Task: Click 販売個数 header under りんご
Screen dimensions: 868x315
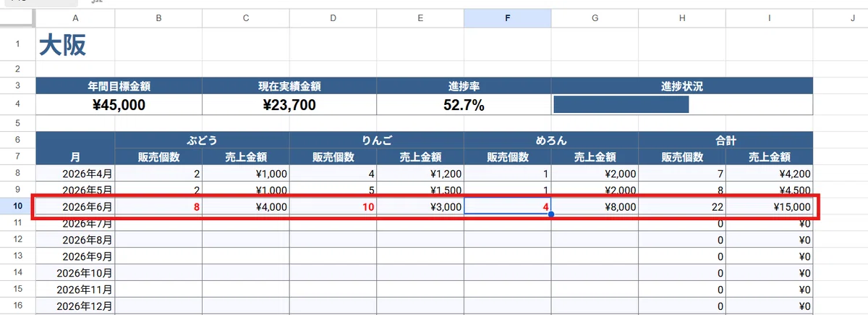Action: [333, 156]
